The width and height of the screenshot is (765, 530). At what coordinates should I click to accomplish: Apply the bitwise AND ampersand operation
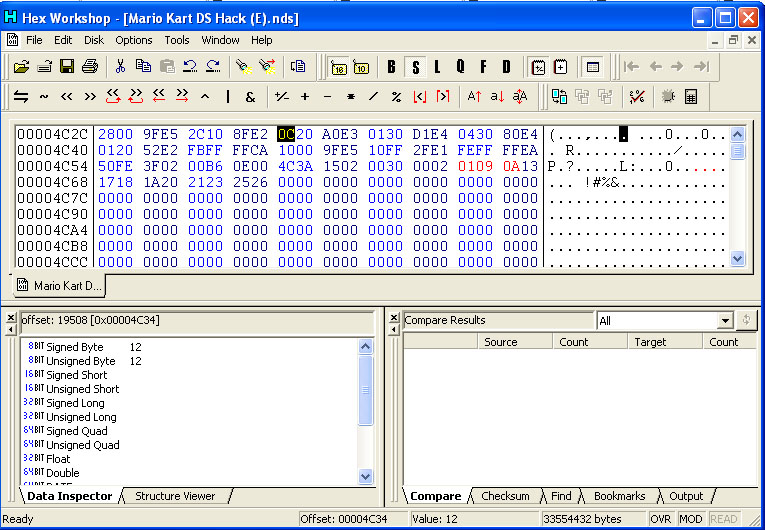[x=250, y=97]
